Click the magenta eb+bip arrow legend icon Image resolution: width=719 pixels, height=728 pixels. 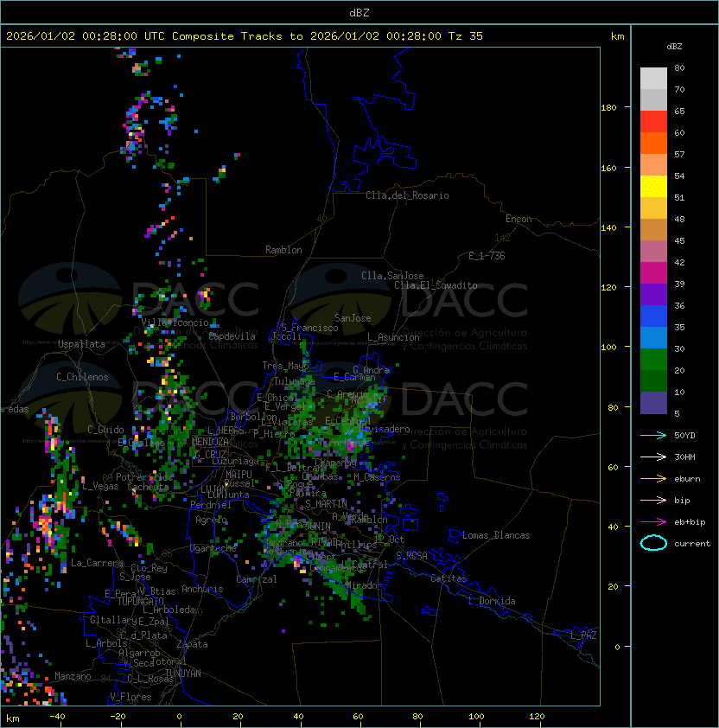(653, 522)
